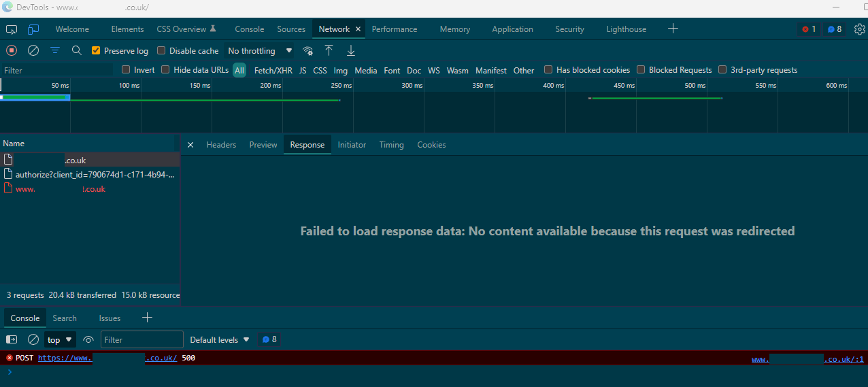Open the Lighthouse tab
Viewport: 868px width, 387px height.
click(x=627, y=29)
